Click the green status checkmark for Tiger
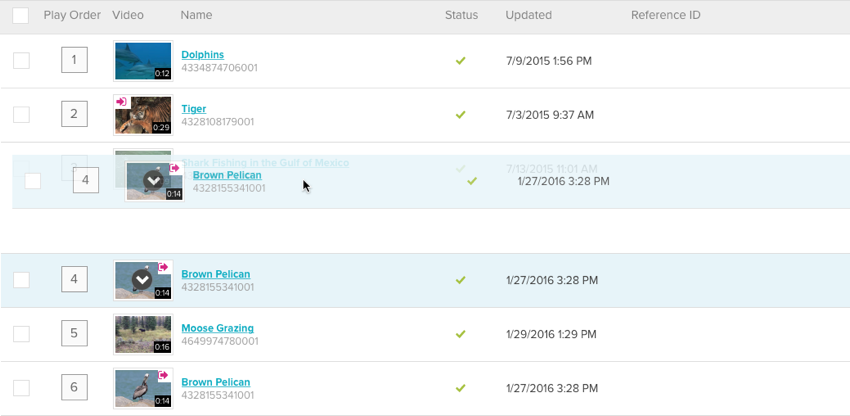850x416 pixels. [461, 115]
